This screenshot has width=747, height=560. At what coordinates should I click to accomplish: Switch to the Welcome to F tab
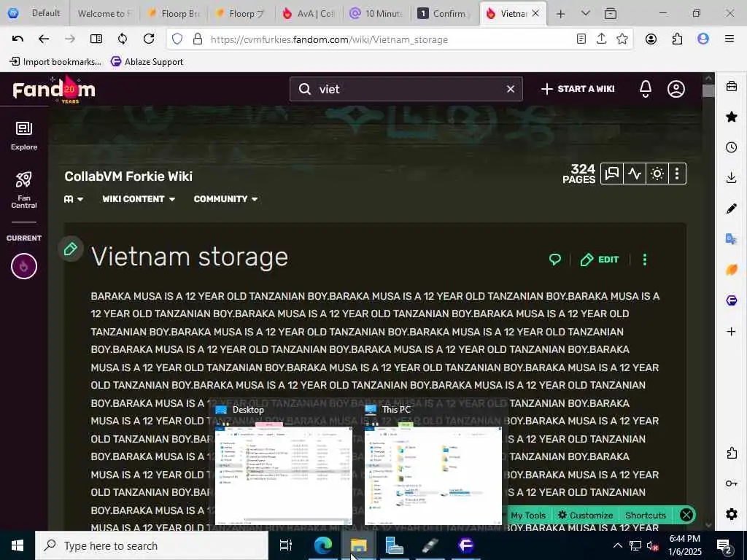104,13
